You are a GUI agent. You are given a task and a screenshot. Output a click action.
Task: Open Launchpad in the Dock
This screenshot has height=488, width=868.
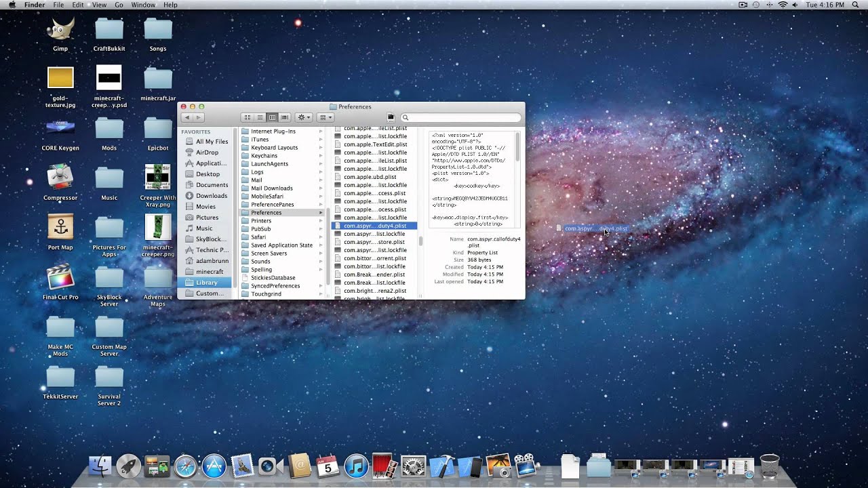click(129, 466)
